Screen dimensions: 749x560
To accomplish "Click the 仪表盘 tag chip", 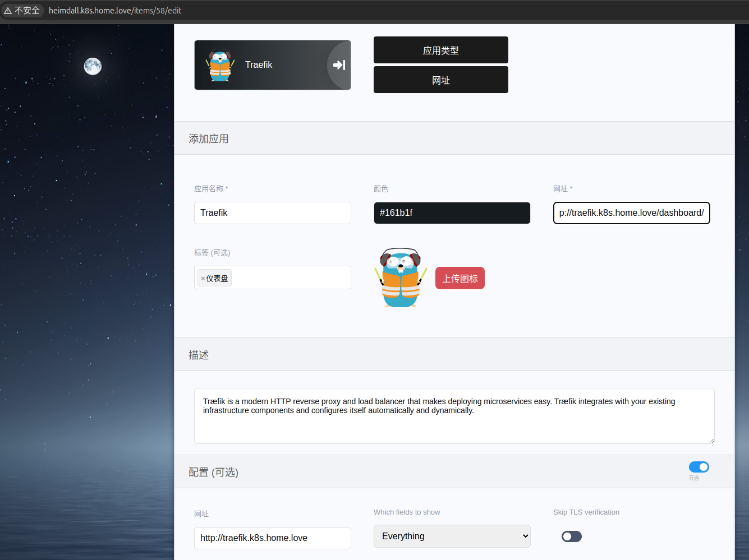I will pyautogui.click(x=215, y=278).
